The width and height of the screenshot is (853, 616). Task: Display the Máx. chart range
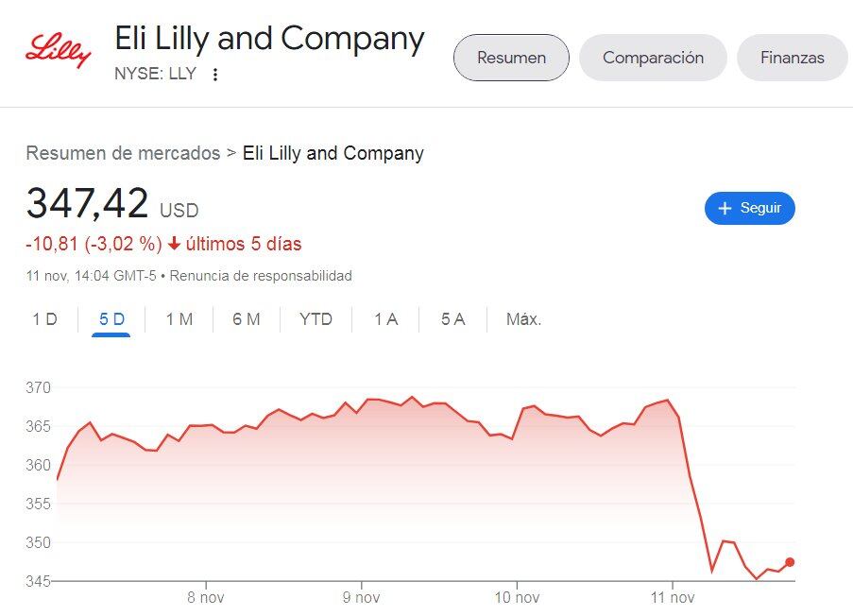coord(523,319)
